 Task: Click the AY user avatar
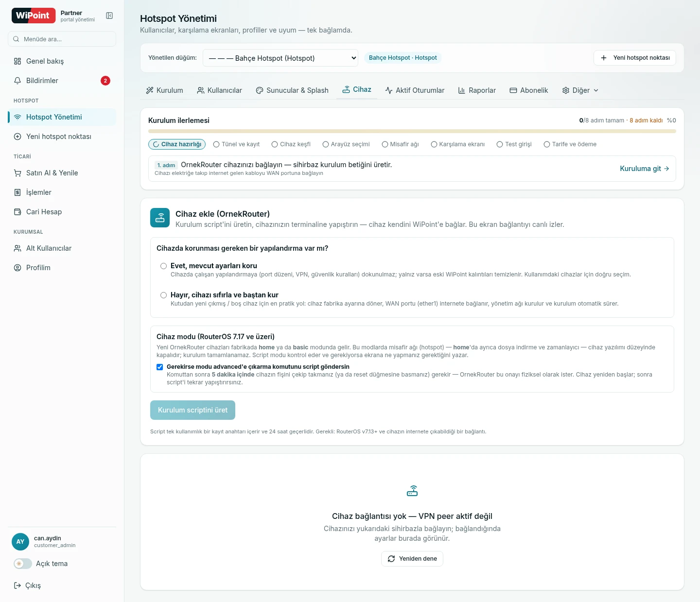coord(20,542)
